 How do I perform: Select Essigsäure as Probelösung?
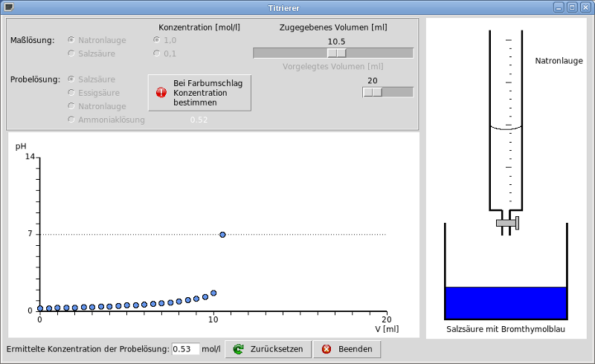click(71, 93)
